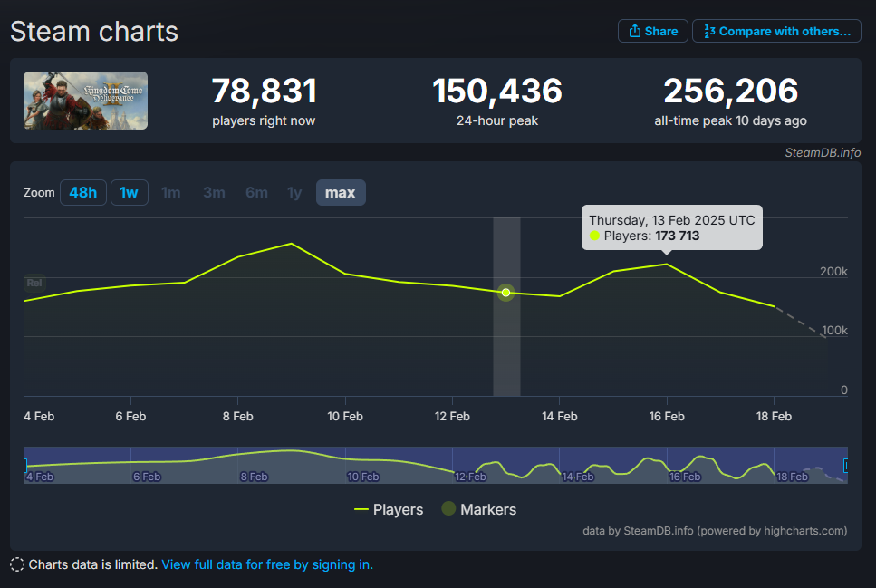The width and height of the screenshot is (876, 588).
Task: Toggle the Markers series in legend
Action: [479, 509]
